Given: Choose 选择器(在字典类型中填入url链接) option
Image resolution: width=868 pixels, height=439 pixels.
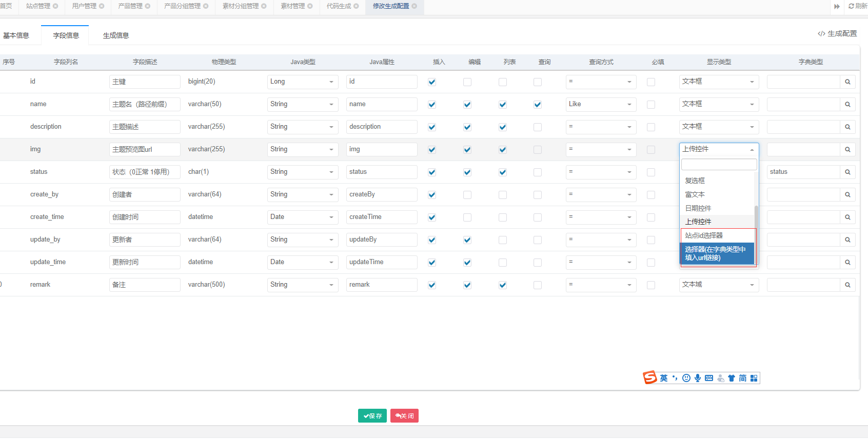Looking at the screenshot, I should (x=717, y=253).
